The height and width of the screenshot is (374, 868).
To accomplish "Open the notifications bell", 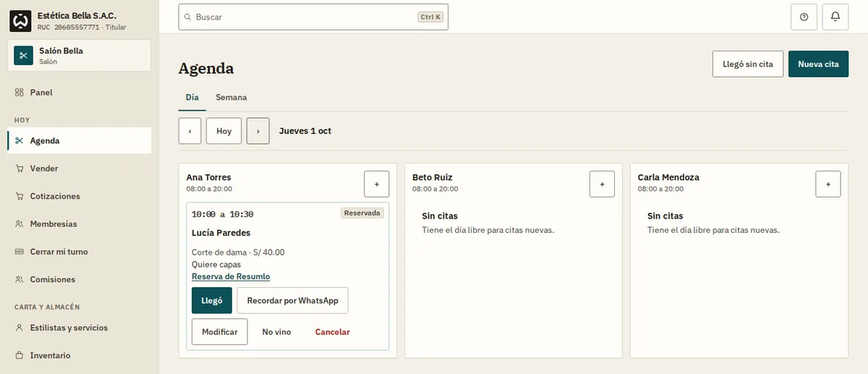I will click(x=835, y=17).
